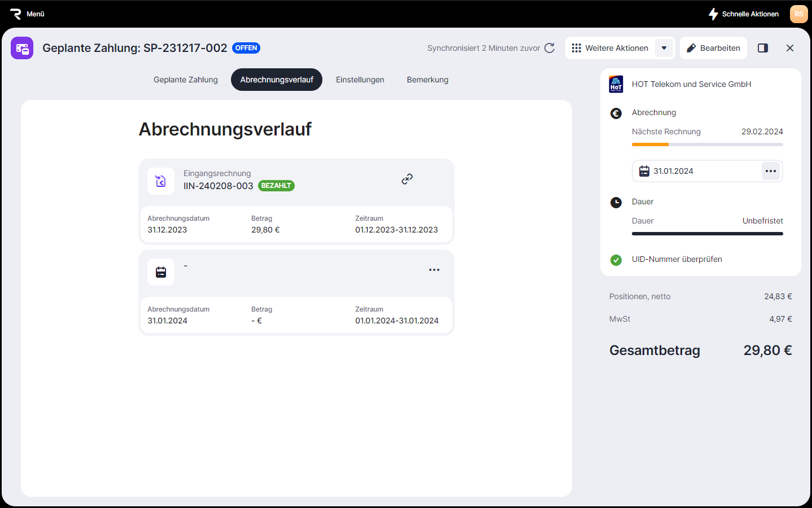Select the Bemerkung tab
The image size is (812, 508).
[427, 80]
